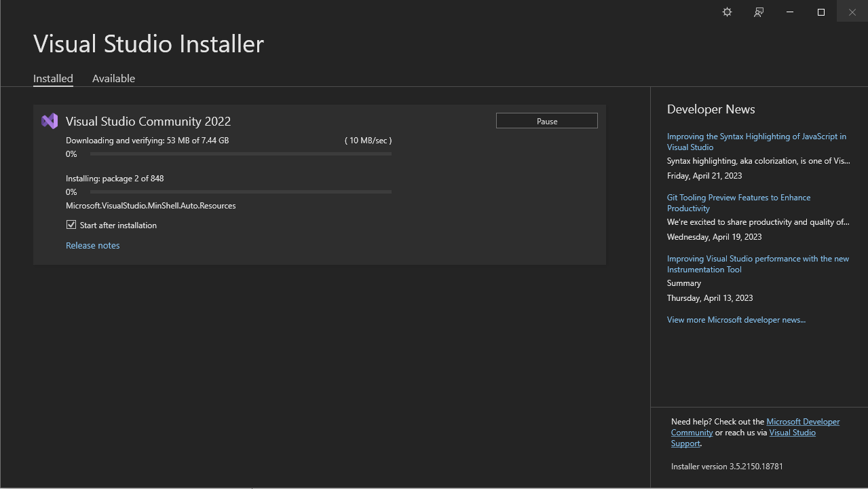Click the Installing package 2 of 848 text

115,179
